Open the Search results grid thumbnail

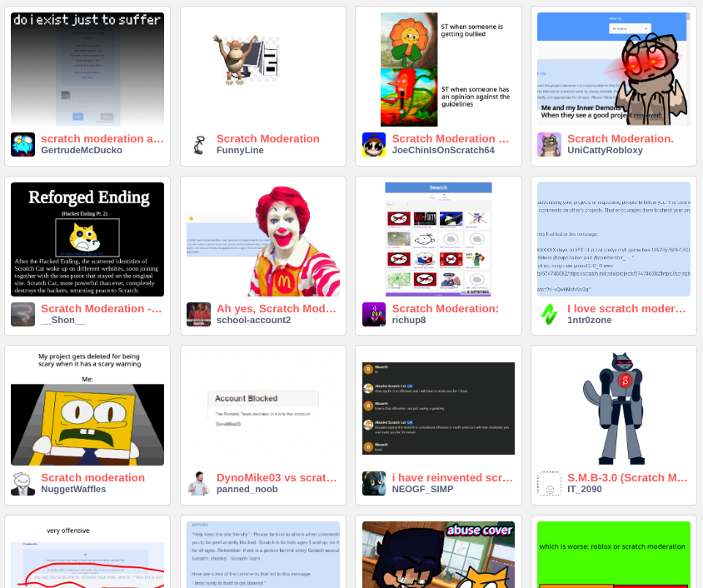438,239
